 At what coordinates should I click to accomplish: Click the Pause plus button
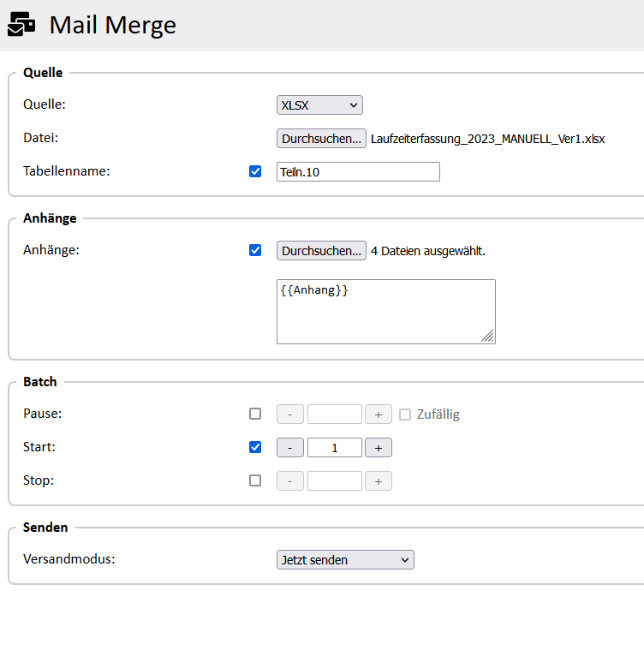tap(379, 415)
